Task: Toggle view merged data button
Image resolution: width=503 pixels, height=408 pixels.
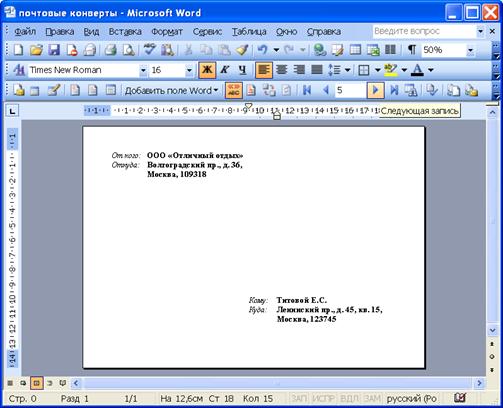Action: [234, 90]
